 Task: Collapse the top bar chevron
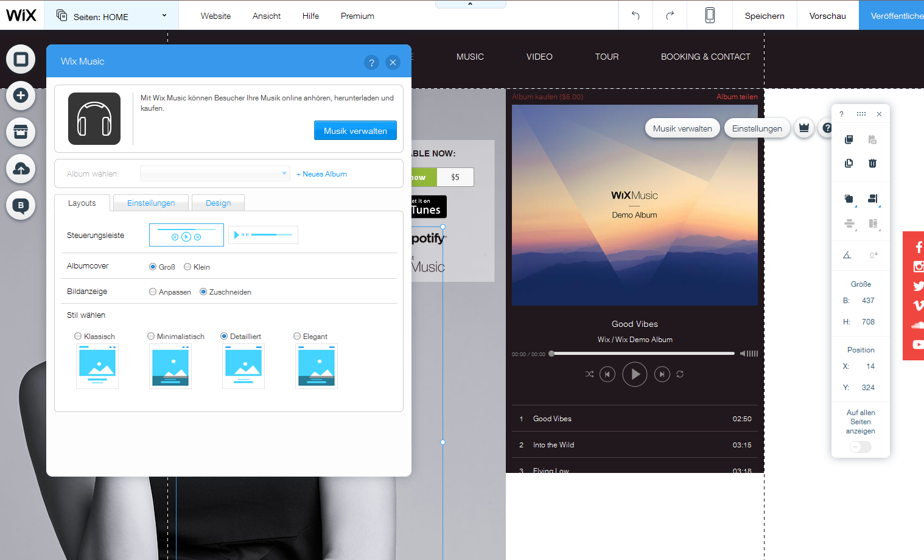(470, 4)
